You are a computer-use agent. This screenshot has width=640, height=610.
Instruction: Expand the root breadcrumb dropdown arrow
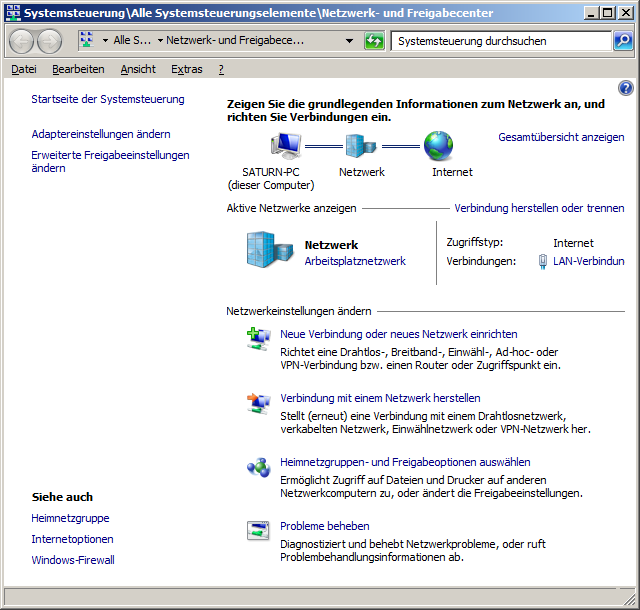coord(105,40)
